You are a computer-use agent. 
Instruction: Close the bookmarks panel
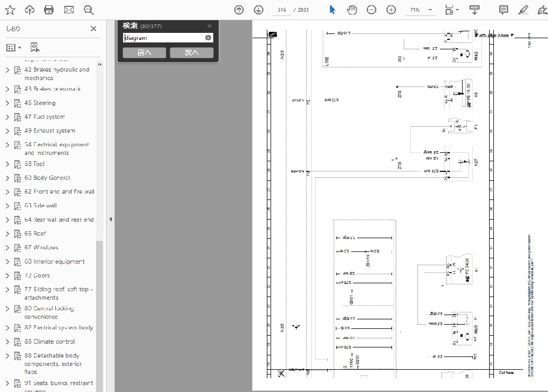pyautogui.click(x=93, y=29)
